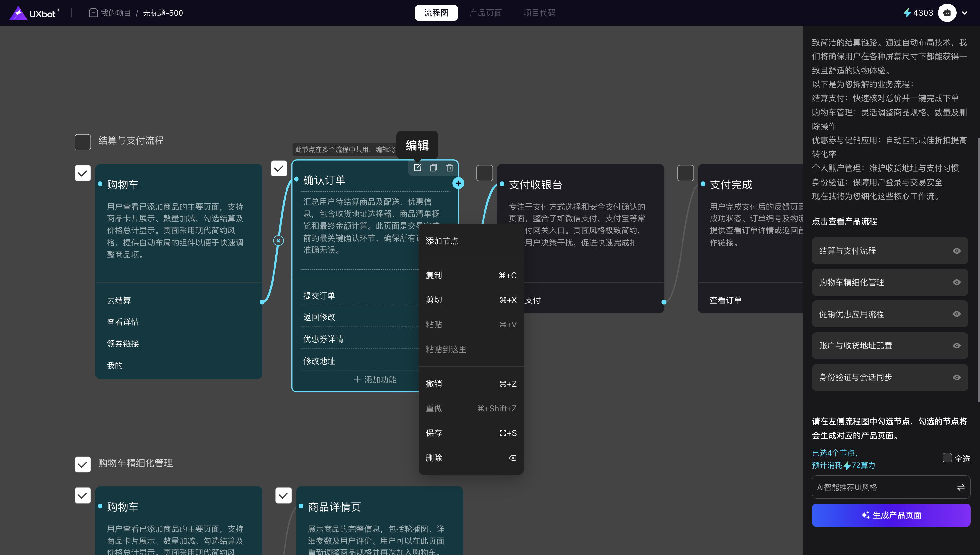
Task: Click the robot avatar icon in header
Action: (947, 13)
